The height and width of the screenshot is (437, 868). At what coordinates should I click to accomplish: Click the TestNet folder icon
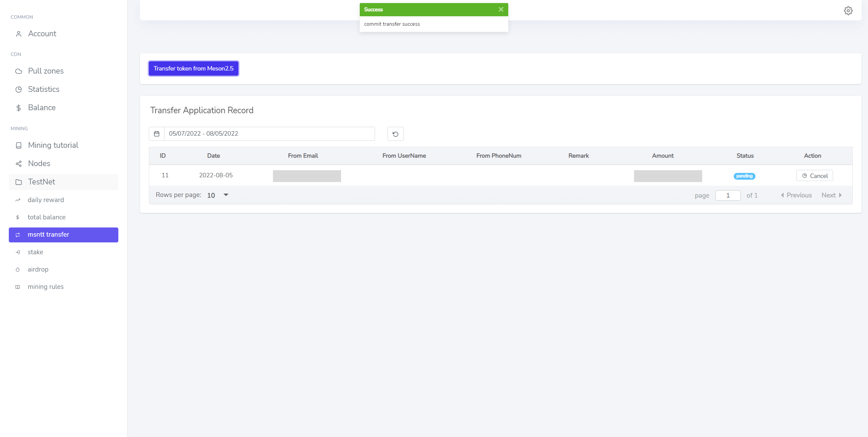[19, 182]
